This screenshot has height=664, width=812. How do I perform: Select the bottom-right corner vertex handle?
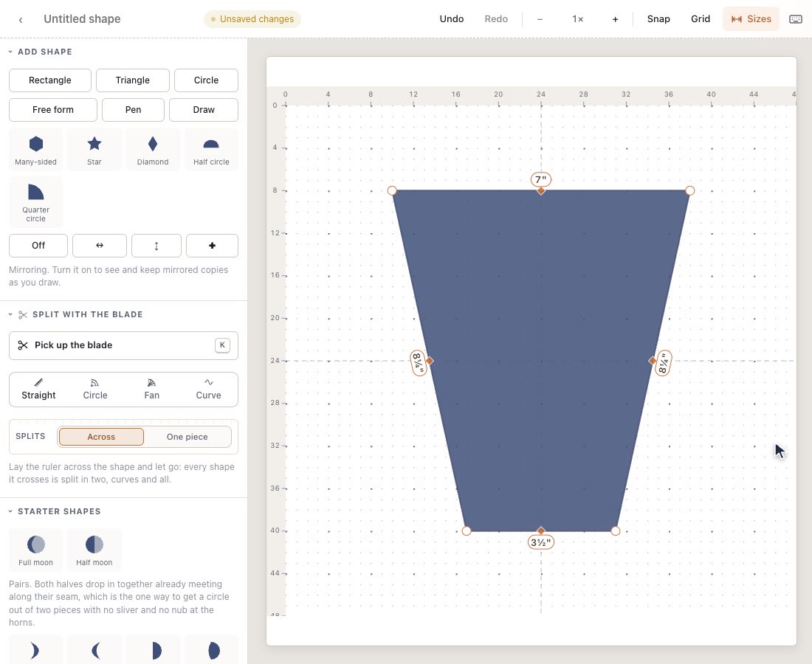point(615,531)
